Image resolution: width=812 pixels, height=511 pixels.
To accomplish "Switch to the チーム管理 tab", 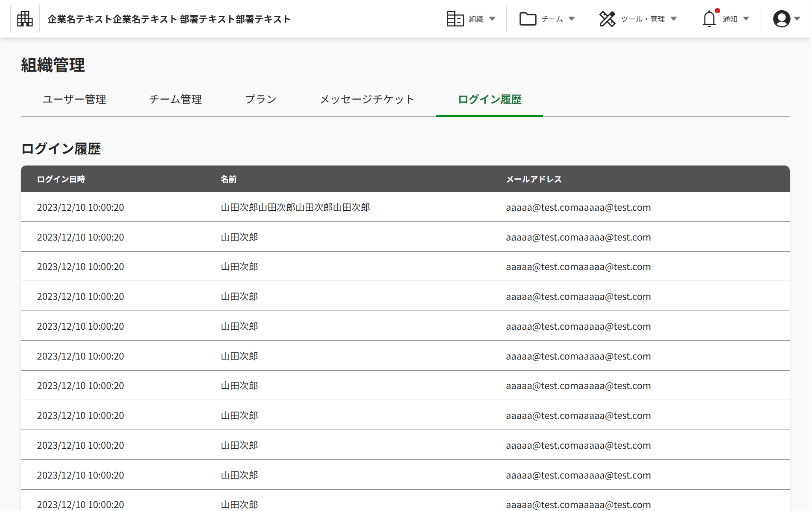I will click(175, 99).
